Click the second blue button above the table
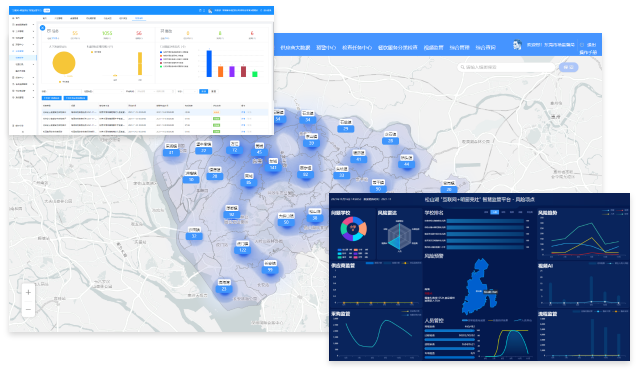Screen dimensions: 639x373 click(76, 98)
